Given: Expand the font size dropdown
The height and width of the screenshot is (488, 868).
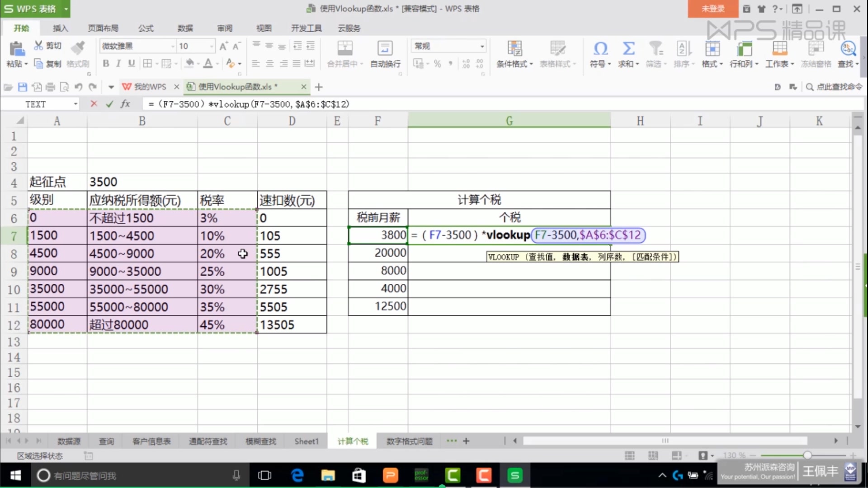Looking at the screenshot, I should 211,46.
